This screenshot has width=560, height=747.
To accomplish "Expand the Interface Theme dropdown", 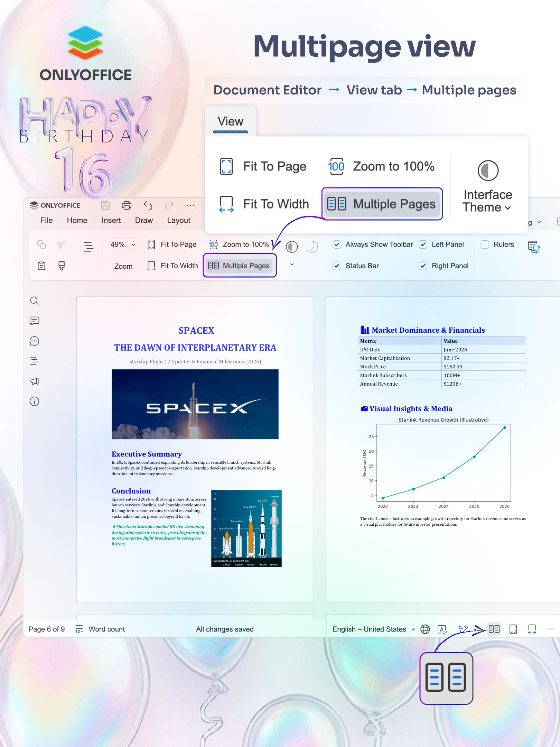I will click(487, 201).
